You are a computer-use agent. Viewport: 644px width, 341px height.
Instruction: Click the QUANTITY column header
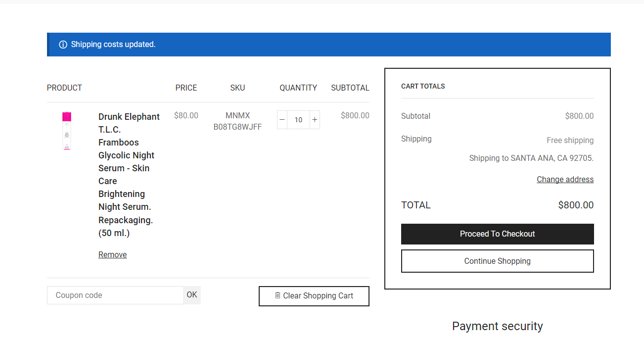point(298,88)
